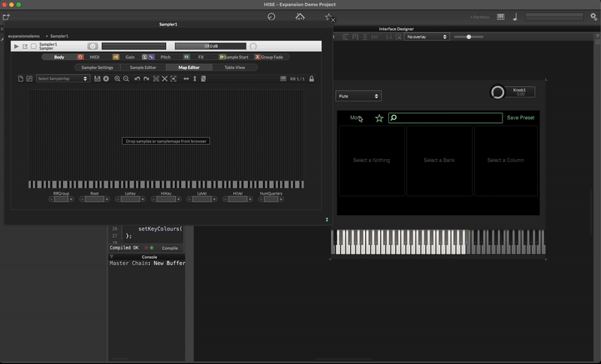Close the Sampler1 popup with X button
The image size is (601, 364).
tap(333, 20)
